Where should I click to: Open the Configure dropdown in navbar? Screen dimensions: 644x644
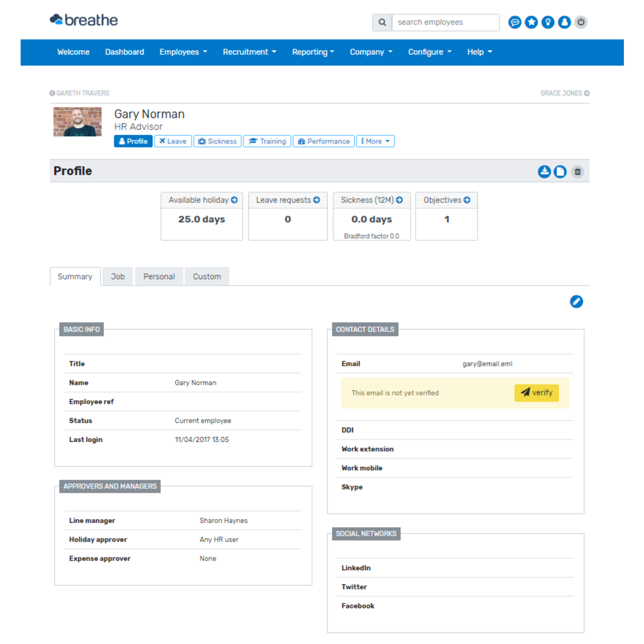click(x=430, y=52)
